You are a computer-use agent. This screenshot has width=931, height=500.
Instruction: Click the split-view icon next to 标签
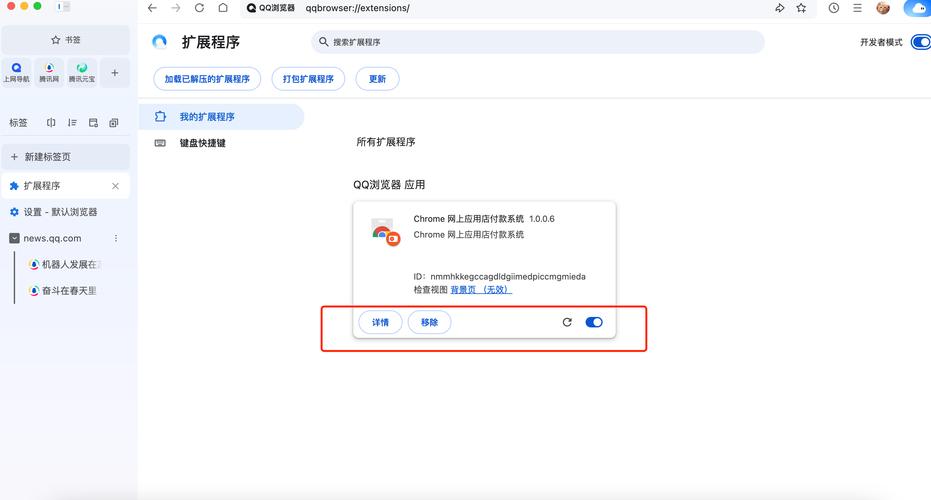(51, 122)
